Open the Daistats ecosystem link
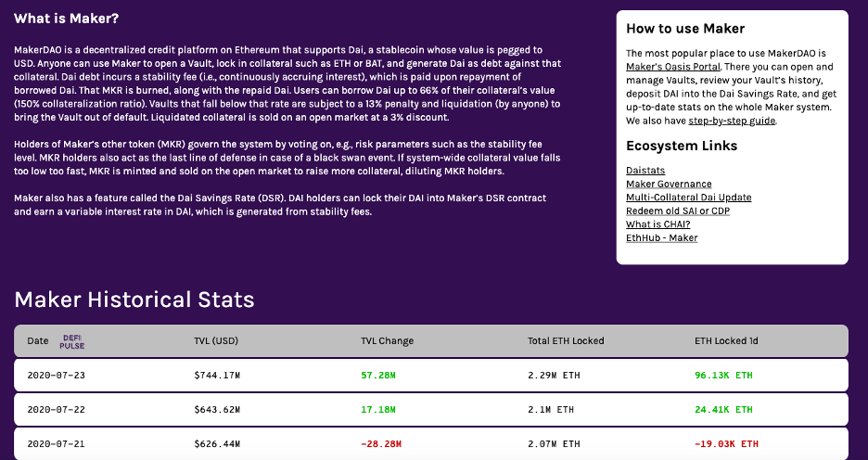The image size is (868, 460). [x=645, y=171]
